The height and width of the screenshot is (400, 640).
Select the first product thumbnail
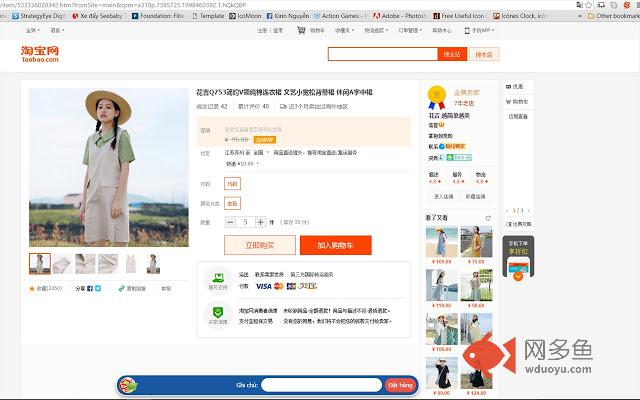(x=40, y=263)
